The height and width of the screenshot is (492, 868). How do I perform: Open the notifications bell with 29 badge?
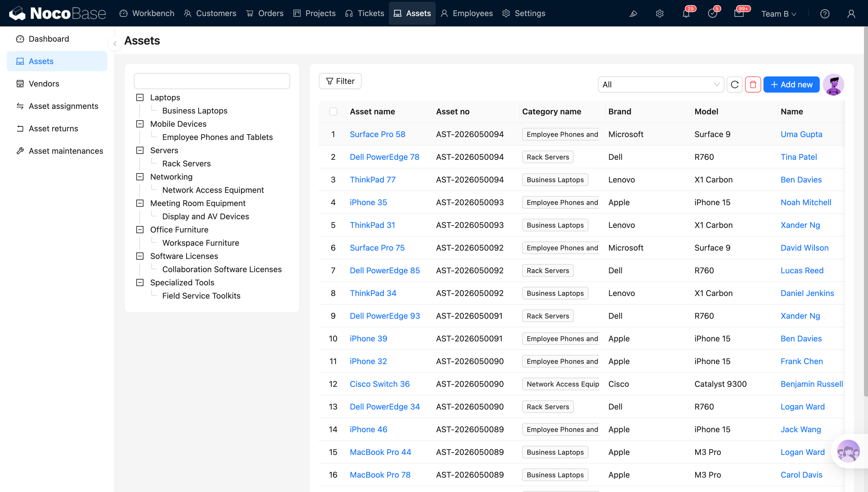[x=686, y=14]
